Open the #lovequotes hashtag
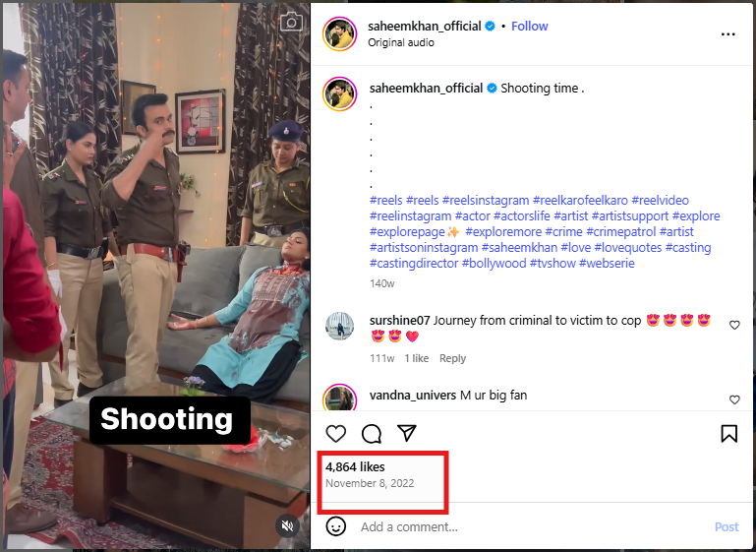Screen dimensions: 756x552 (x=628, y=248)
